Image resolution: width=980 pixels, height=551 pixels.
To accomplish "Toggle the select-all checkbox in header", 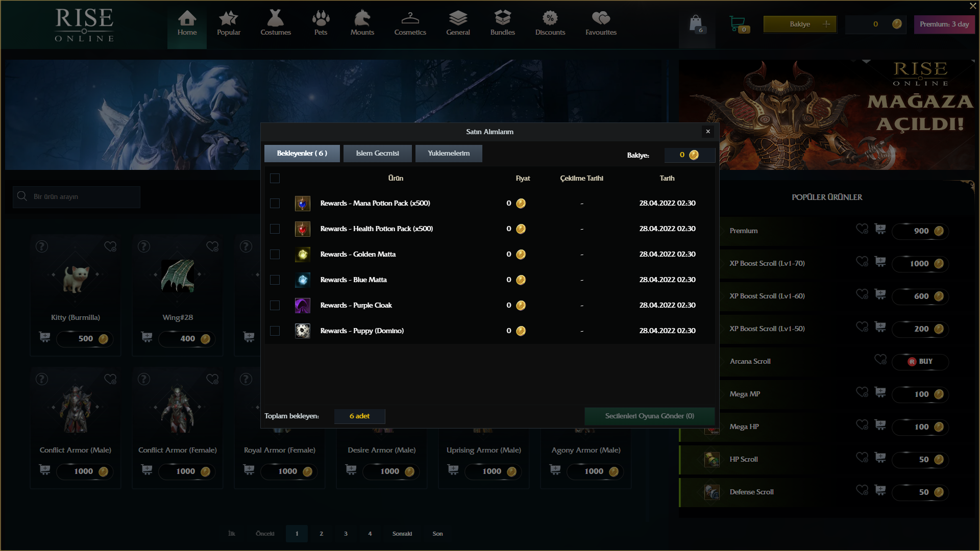I will click(x=275, y=178).
